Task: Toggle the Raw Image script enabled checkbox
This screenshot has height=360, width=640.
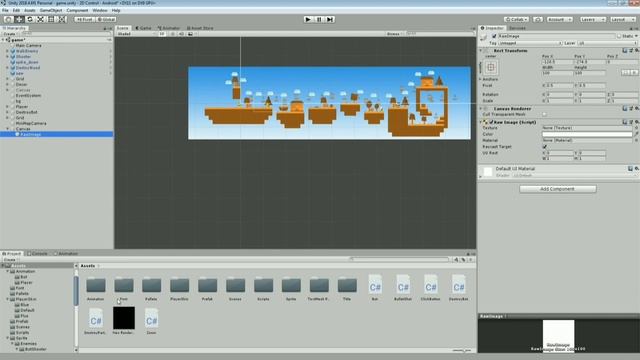Action: [x=491, y=122]
